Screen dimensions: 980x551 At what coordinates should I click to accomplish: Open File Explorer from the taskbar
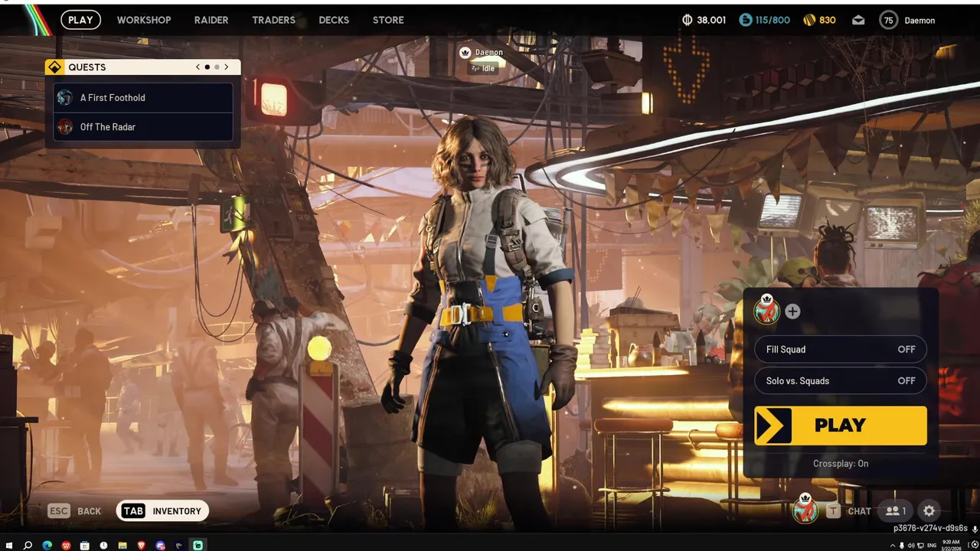click(122, 546)
